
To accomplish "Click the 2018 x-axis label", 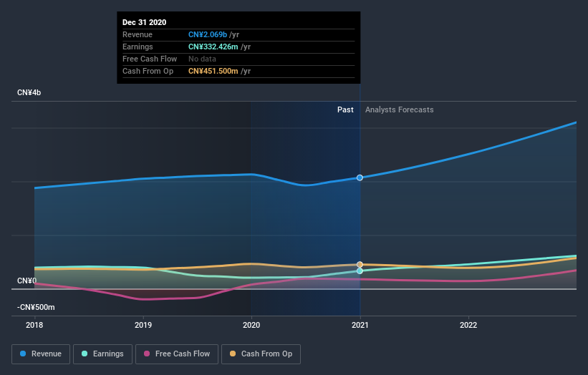I will point(34,325).
